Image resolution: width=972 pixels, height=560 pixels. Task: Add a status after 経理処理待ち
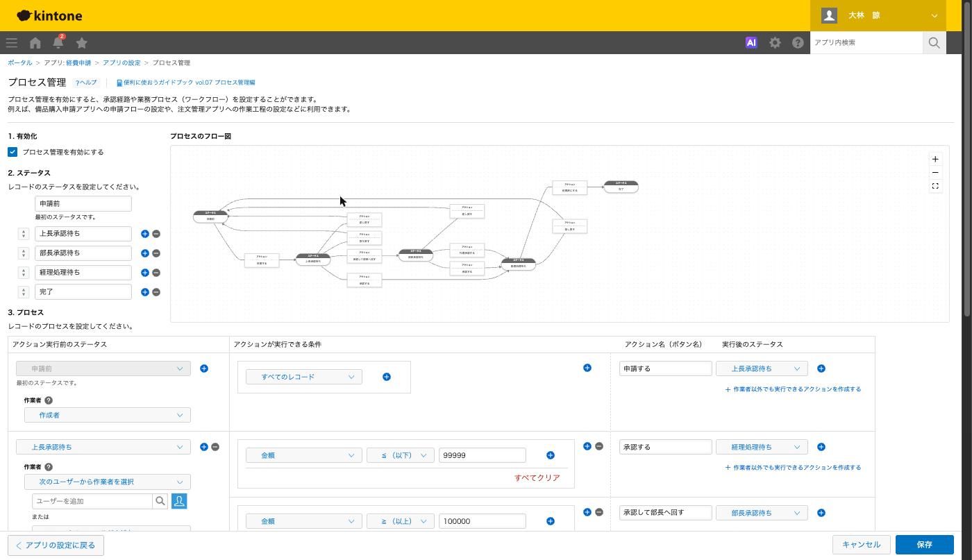pos(145,273)
